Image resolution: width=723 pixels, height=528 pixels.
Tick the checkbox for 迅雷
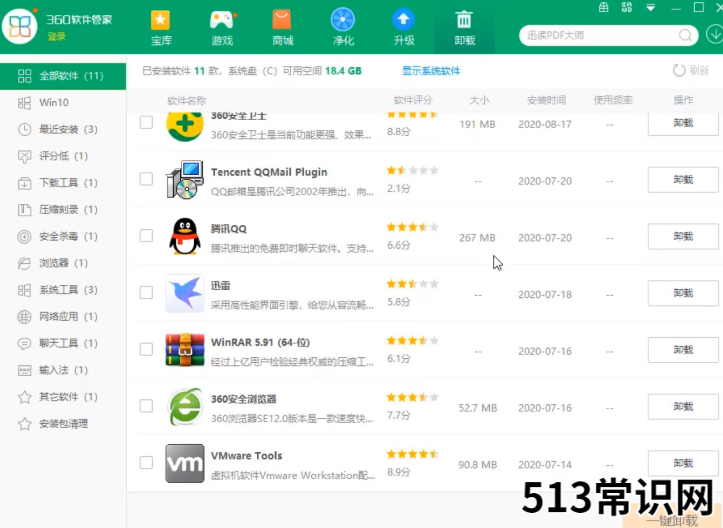click(x=146, y=292)
